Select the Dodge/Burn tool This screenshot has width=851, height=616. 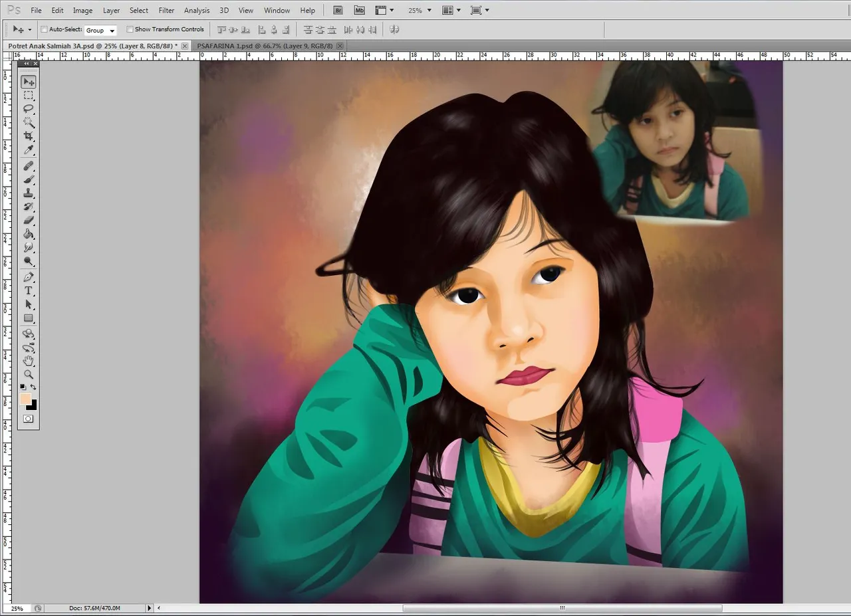29,261
